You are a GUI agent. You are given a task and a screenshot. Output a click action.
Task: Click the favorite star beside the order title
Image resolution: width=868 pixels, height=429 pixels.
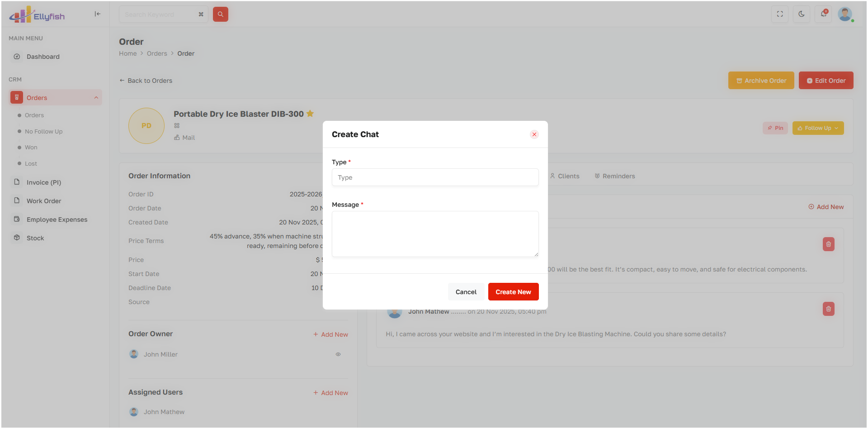[x=310, y=114]
